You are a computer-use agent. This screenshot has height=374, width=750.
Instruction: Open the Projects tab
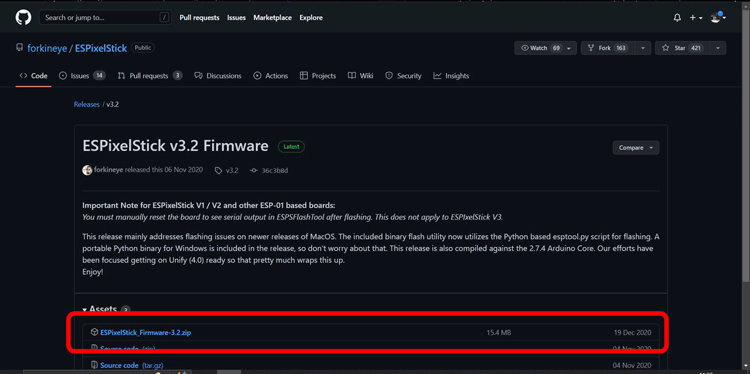[x=318, y=76]
